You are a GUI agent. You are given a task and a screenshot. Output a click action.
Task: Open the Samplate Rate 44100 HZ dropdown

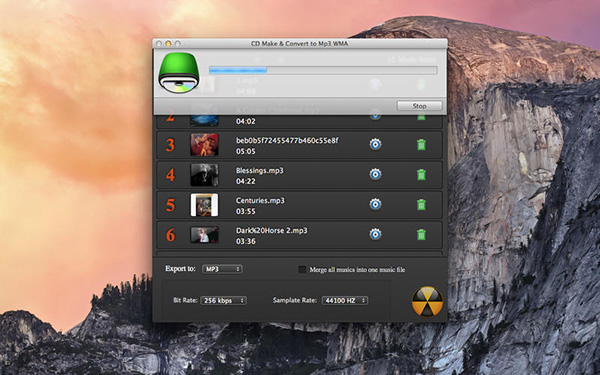345,300
